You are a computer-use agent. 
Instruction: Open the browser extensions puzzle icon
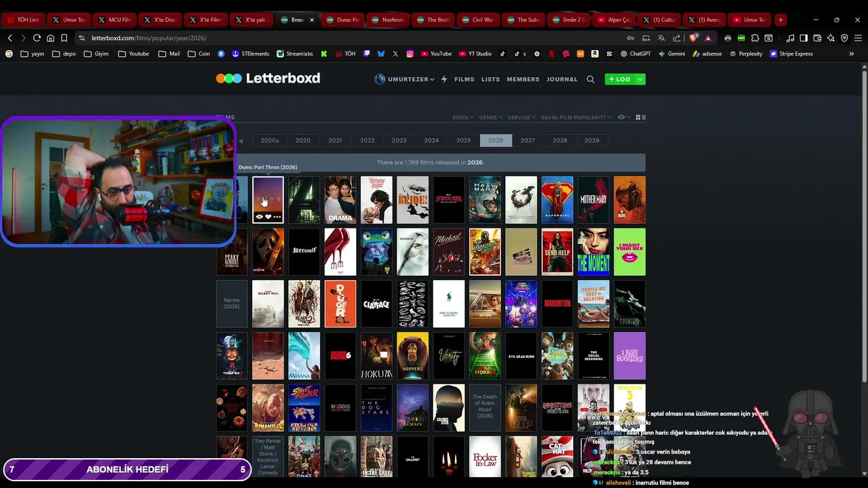tap(755, 38)
